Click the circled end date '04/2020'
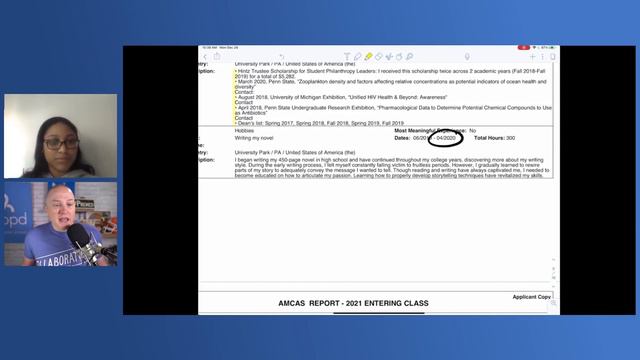640x360 pixels. click(446, 138)
